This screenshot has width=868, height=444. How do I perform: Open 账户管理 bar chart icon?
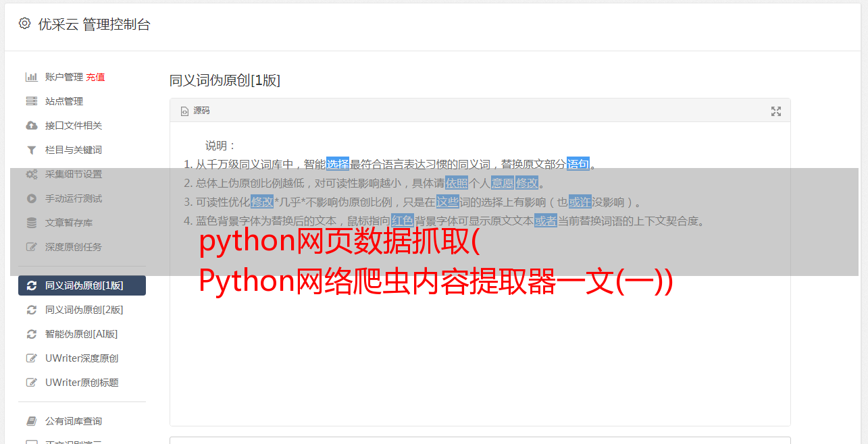pyautogui.click(x=31, y=77)
